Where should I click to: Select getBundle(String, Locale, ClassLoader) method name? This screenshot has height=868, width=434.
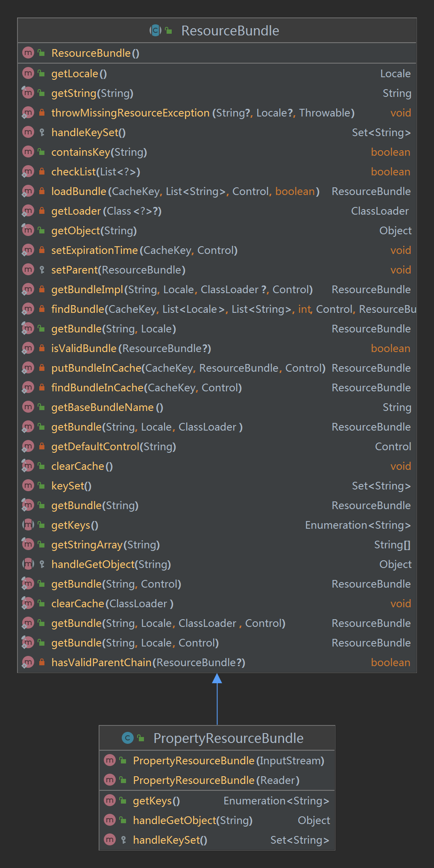[76, 427]
